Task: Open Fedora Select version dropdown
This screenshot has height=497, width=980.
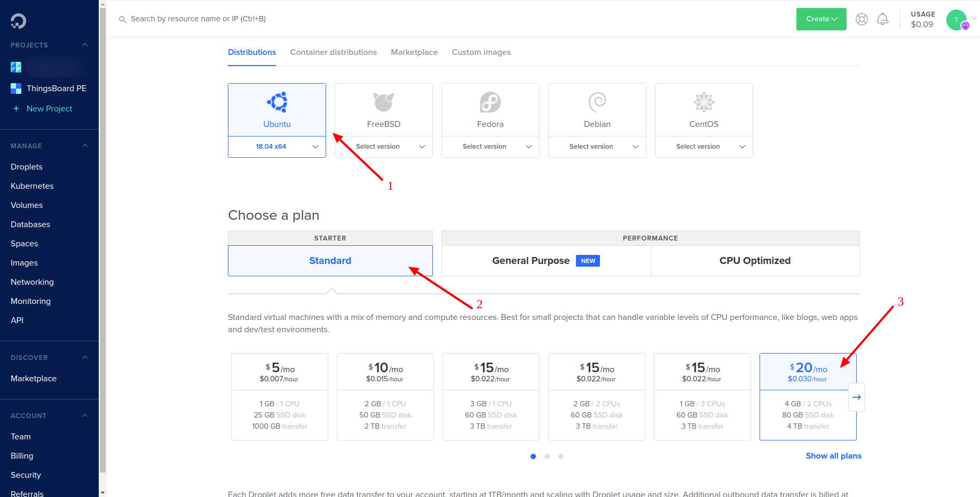Action: coord(491,147)
